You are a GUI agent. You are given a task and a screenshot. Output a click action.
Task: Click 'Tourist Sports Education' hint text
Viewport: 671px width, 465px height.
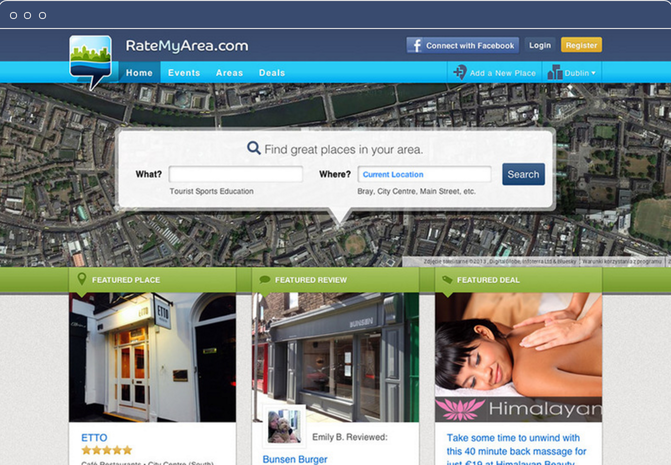tap(211, 191)
